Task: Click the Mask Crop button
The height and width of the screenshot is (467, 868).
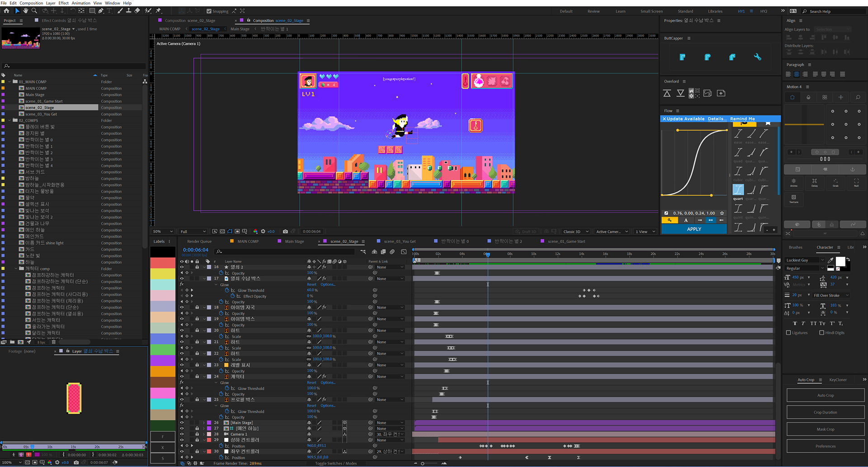Action: tap(826, 429)
